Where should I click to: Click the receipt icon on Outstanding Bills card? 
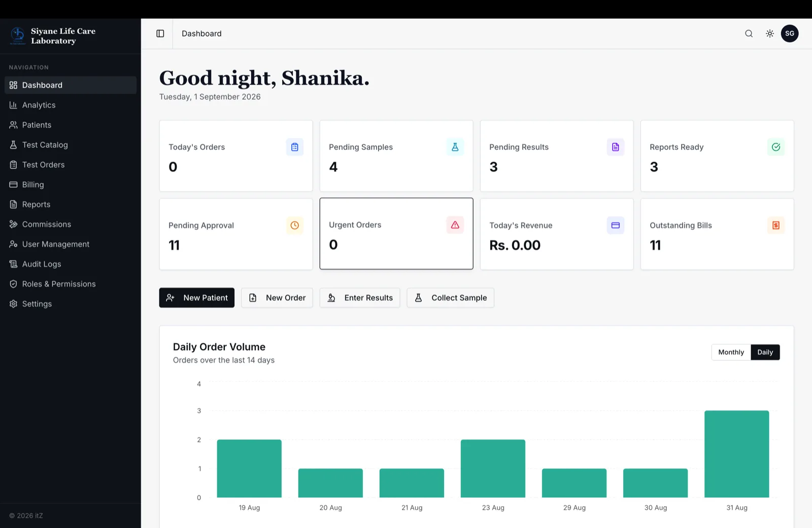[776, 225]
